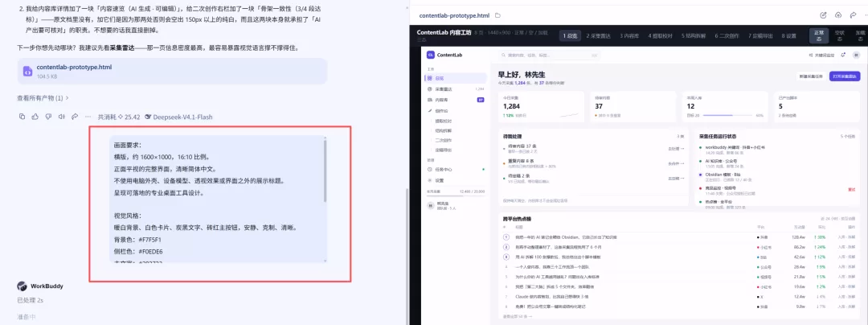The image size is (868, 325).
Task: Select the 1 总览 prototype page tab
Action: 570,35
